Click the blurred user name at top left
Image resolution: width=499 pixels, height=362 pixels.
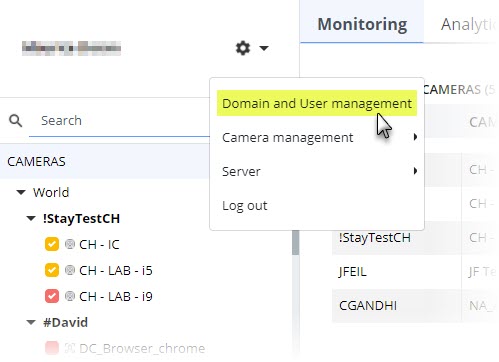[71, 48]
